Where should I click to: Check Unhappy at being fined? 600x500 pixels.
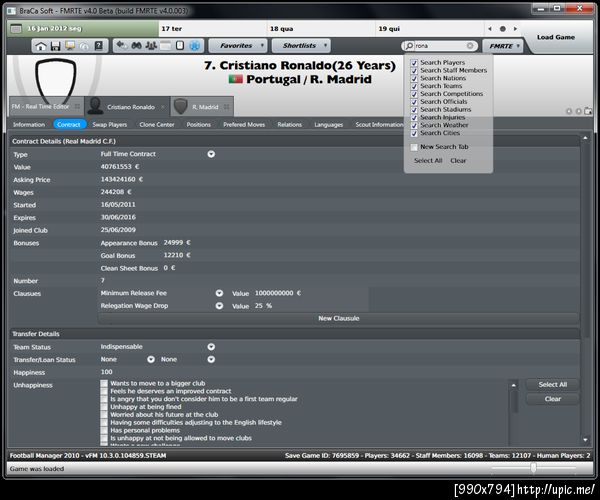[104, 407]
